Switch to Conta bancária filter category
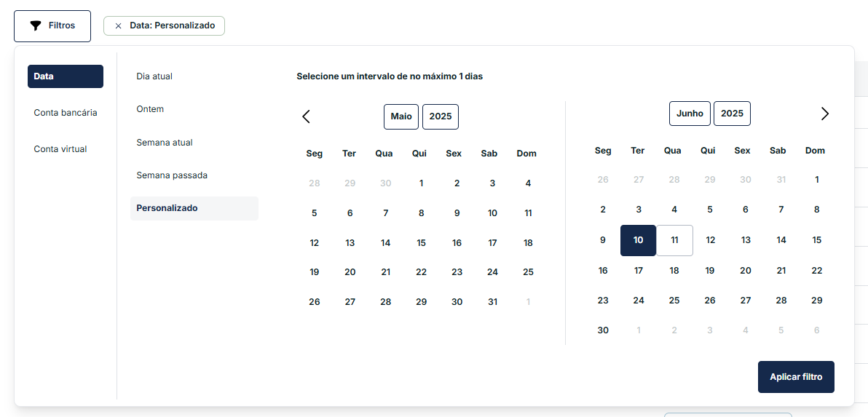The width and height of the screenshot is (868, 417). pyautogui.click(x=66, y=113)
